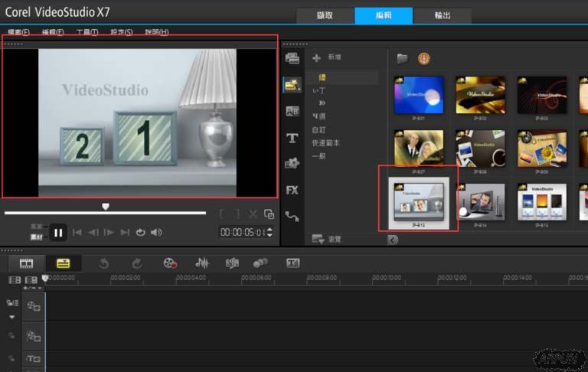Open the Path motion library icon
This screenshot has width=588, height=372.
coord(292,216)
